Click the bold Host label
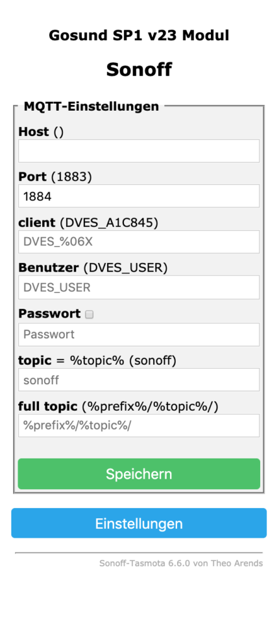This screenshot has height=644, width=279. pos(34,132)
